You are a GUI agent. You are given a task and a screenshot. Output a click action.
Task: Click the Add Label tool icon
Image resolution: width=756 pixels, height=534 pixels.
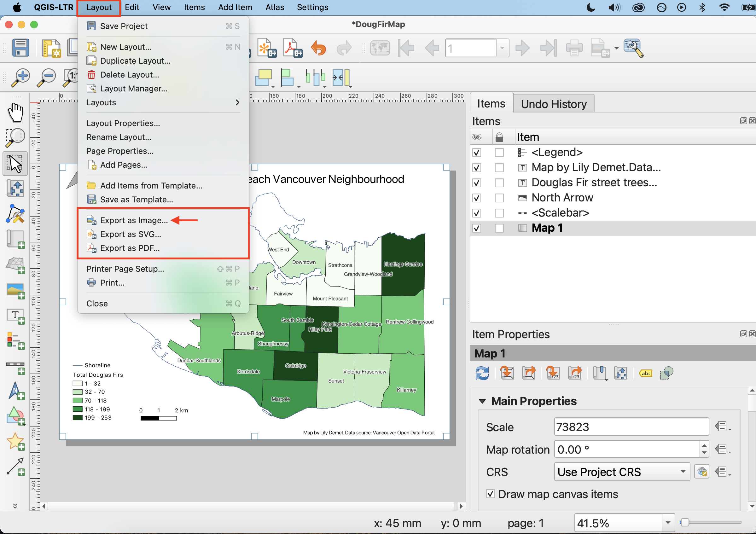coord(15,316)
